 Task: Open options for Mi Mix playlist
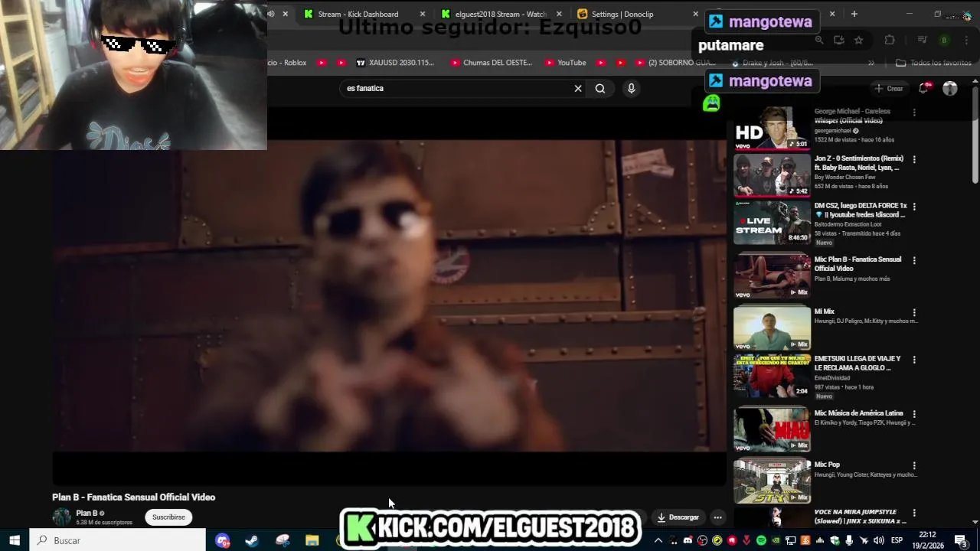point(914,313)
